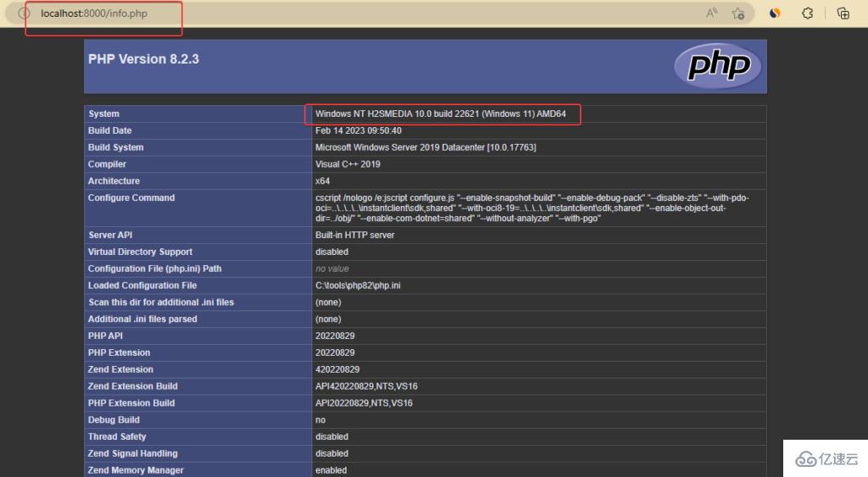Select the PHP Version 8.2.3 heading
This screenshot has width=868, height=477.
(x=143, y=59)
